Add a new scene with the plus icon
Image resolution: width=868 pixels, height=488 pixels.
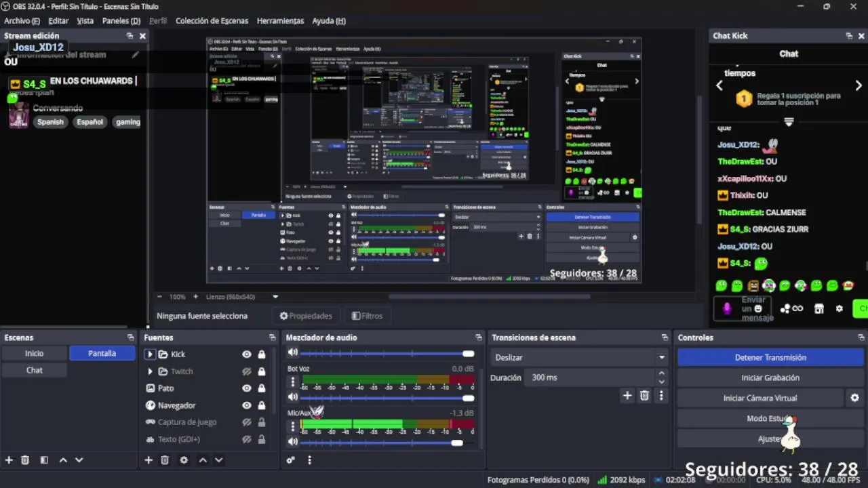pos(9,460)
